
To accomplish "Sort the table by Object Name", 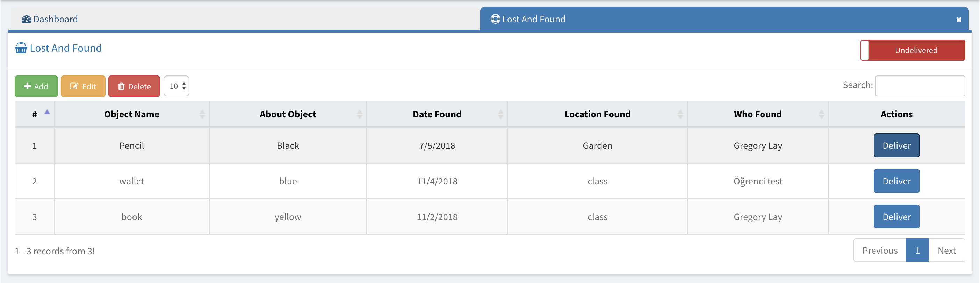I will 132,114.
